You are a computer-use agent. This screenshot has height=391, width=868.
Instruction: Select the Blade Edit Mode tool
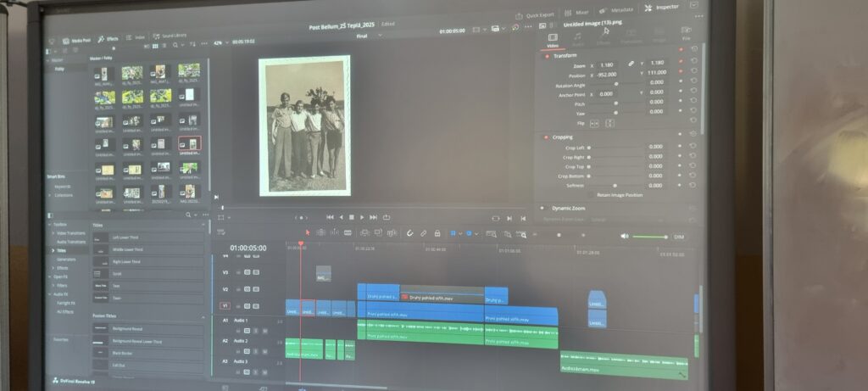[348, 232]
